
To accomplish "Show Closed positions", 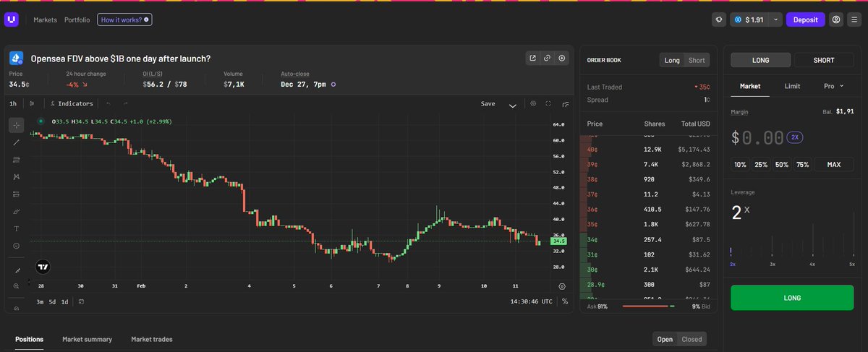I will click(x=692, y=339).
